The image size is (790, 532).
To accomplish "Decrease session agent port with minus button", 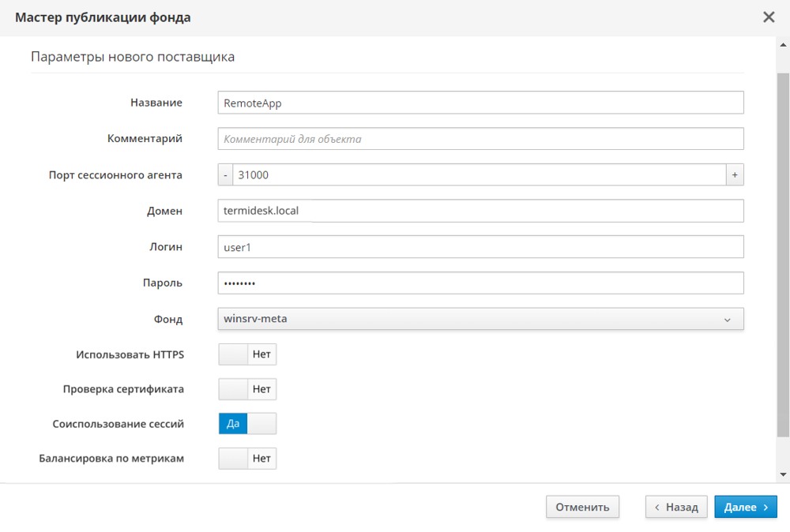I will (x=225, y=175).
